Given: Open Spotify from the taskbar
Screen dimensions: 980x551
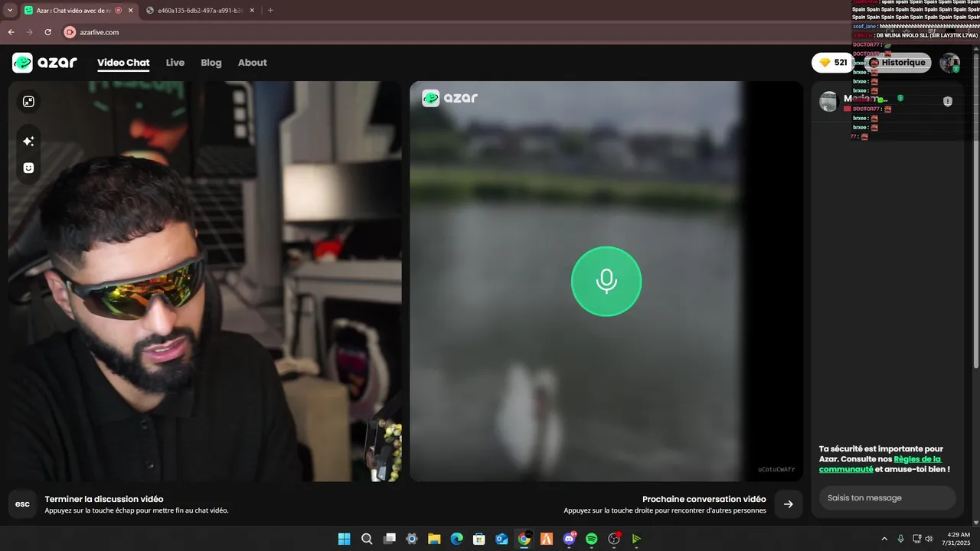Looking at the screenshot, I should [x=591, y=539].
